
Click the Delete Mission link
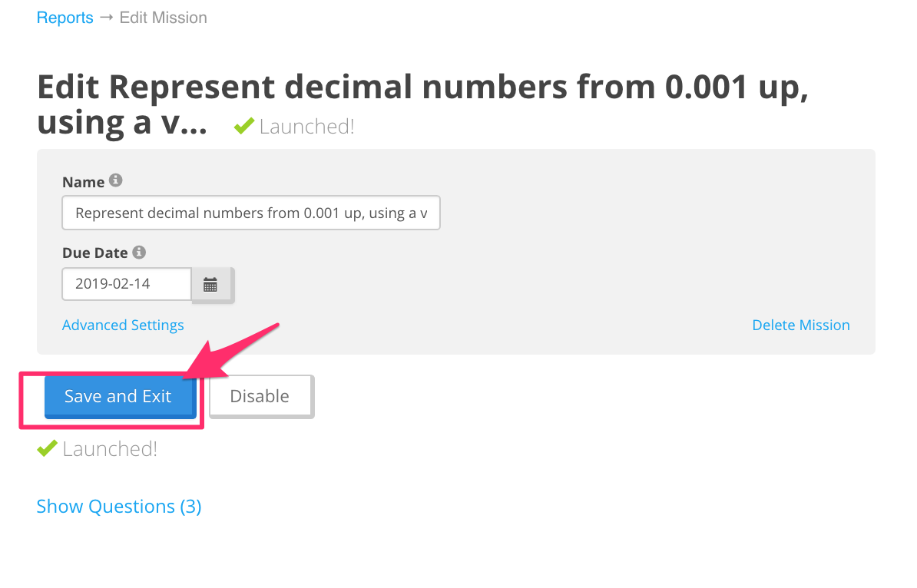point(800,325)
